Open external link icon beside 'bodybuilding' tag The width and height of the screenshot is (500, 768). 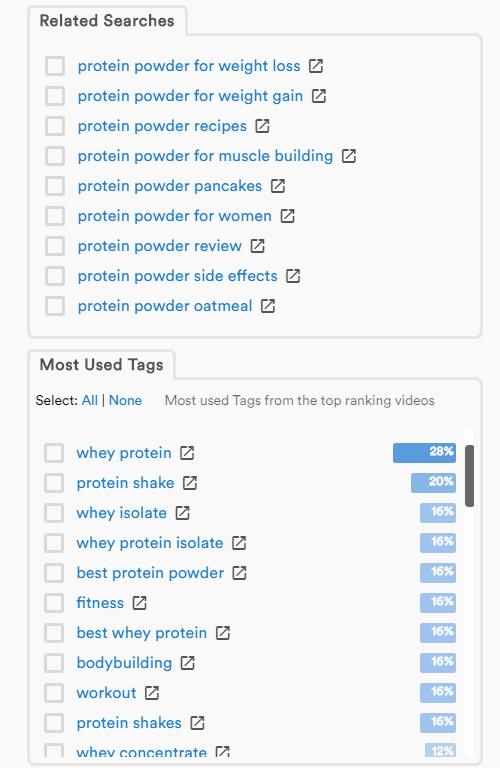click(x=188, y=663)
